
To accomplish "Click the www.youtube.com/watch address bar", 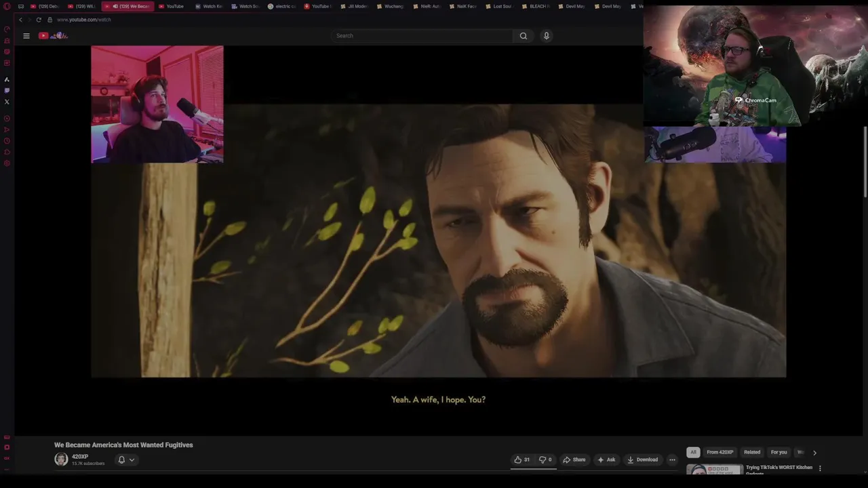I will [x=84, y=20].
